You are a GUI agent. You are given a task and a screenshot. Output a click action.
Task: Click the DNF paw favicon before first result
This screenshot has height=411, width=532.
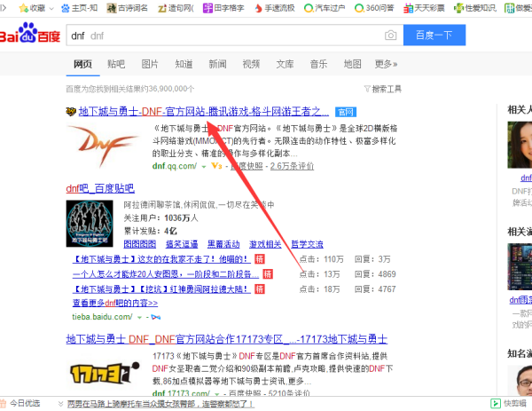click(71, 112)
